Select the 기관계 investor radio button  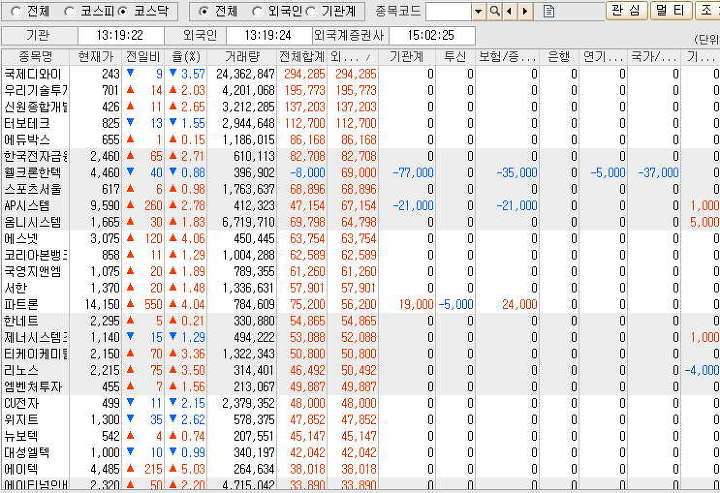tap(311, 11)
